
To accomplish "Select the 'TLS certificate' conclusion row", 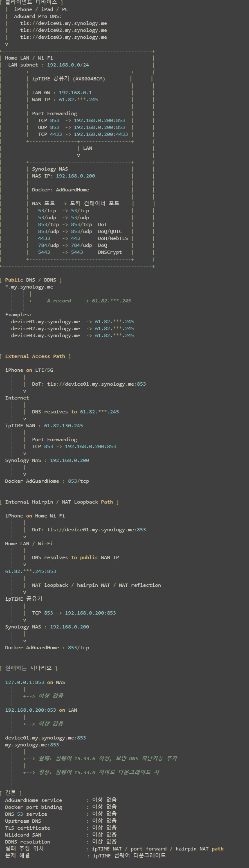I will (61, 828).
